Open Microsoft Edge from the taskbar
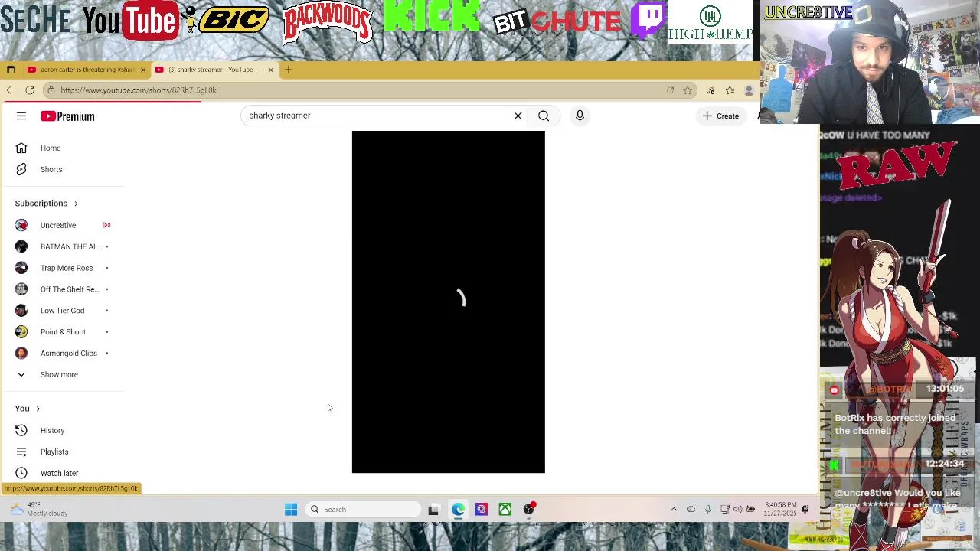 [458, 510]
